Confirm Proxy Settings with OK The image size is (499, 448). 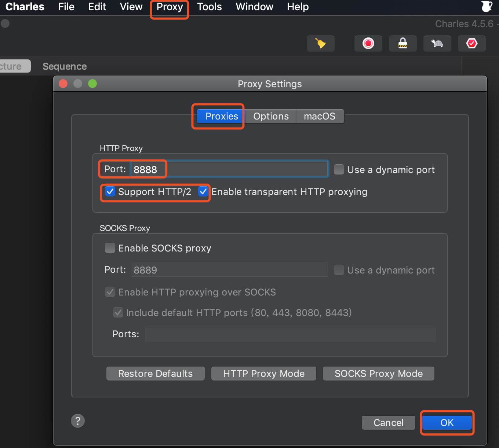447,423
